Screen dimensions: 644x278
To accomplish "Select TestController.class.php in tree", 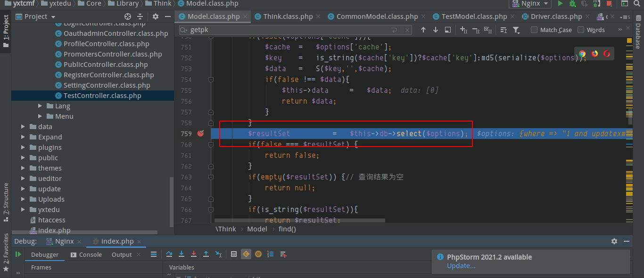I will 92,96.
